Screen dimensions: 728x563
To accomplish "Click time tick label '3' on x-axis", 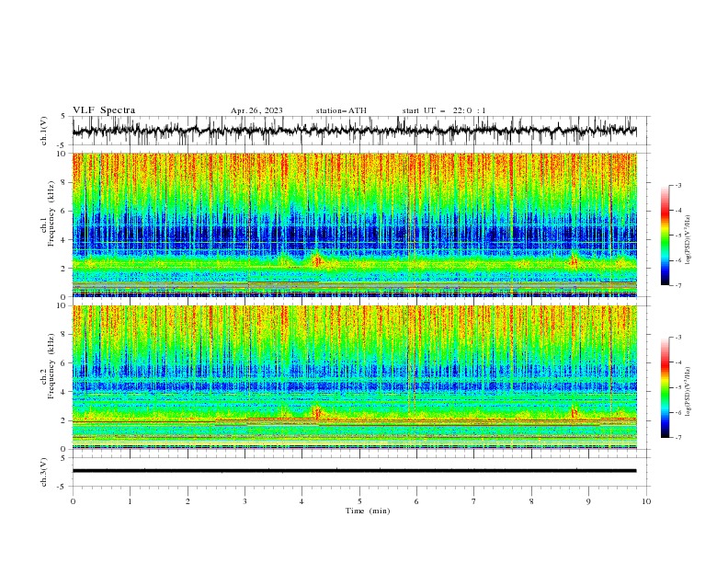I will (x=245, y=501).
